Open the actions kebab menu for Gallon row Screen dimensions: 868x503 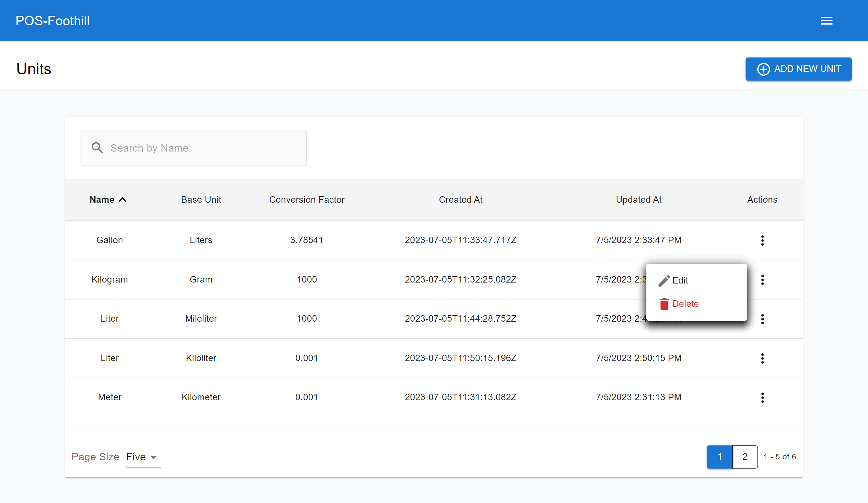[x=763, y=240]
